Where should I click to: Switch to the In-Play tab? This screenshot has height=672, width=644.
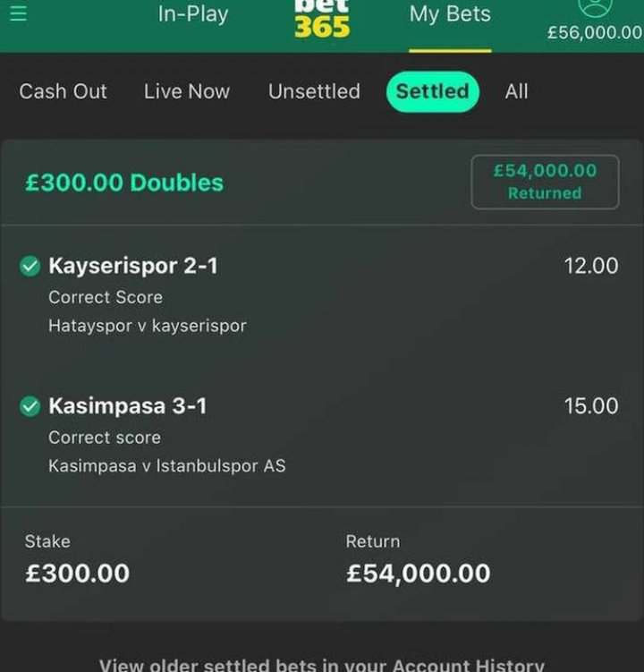[x=193, y=14]
